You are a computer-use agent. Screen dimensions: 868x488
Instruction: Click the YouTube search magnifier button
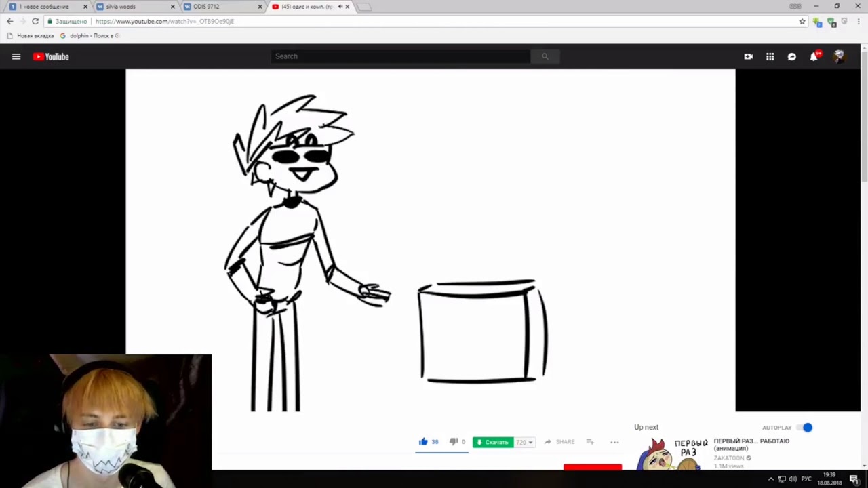[545, 56]
